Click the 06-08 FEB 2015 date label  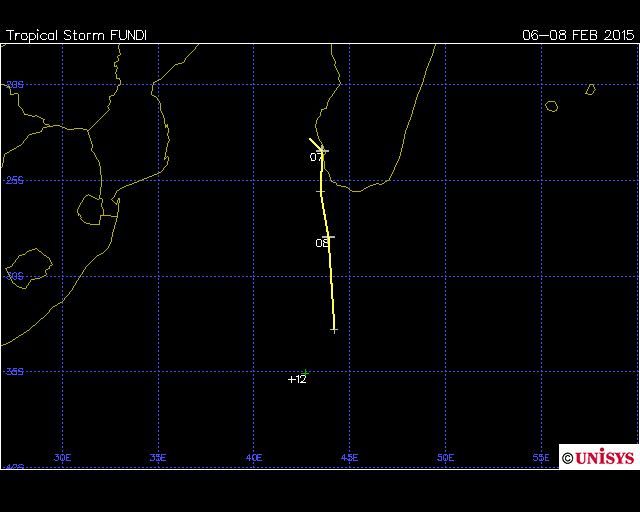(578, 34)
